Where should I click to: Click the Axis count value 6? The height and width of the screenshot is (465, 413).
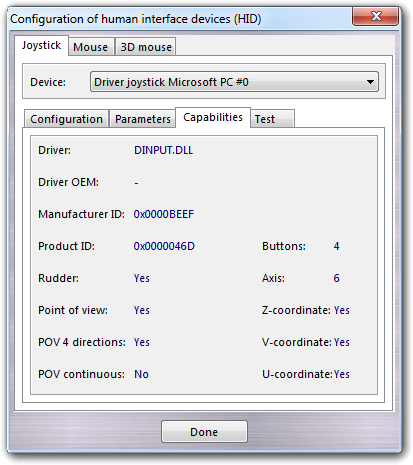click(336, 278)
